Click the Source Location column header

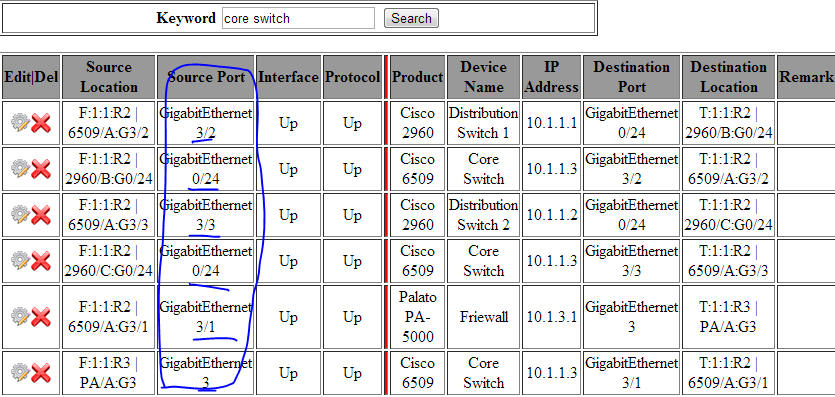tap(109, 77)
